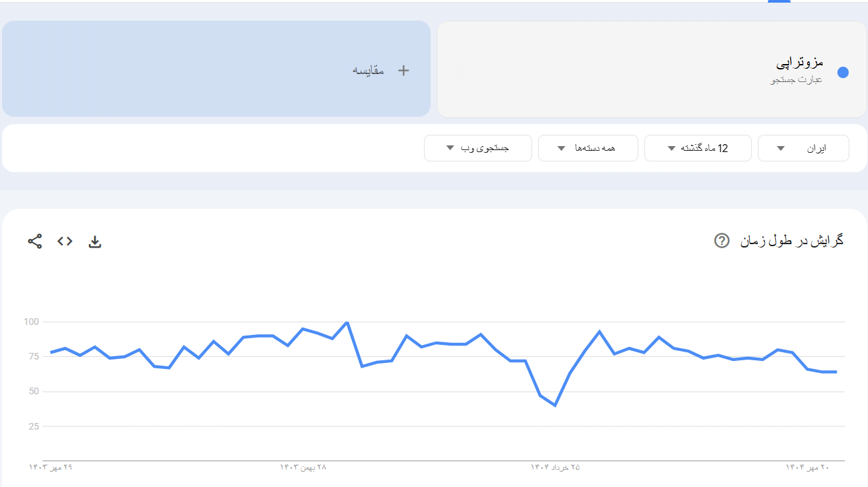Click the plus icon next to مقایسه
The height and width of the screenshot is (487, 868).
pos(403,70)
